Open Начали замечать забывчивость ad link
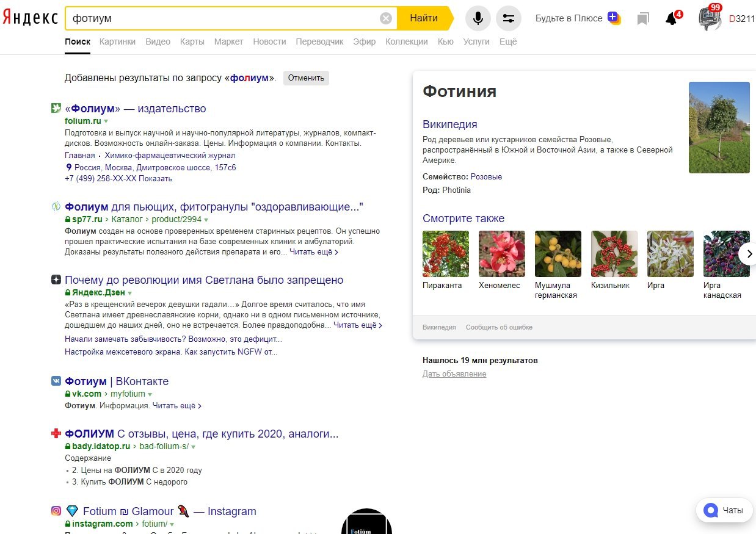The height and width of the screenshot is (534, 756). pos(173,339)
